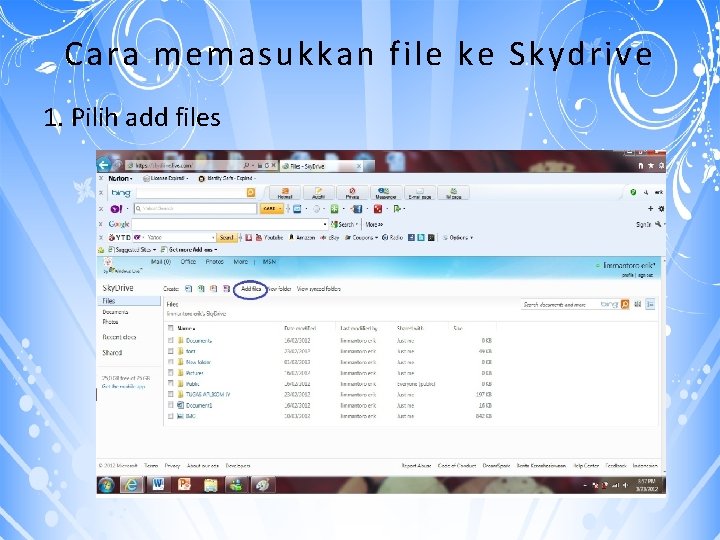720x540 pixels.
Task: Open Amazon shortcut in YTD toolbar
Action: (302, 237)
